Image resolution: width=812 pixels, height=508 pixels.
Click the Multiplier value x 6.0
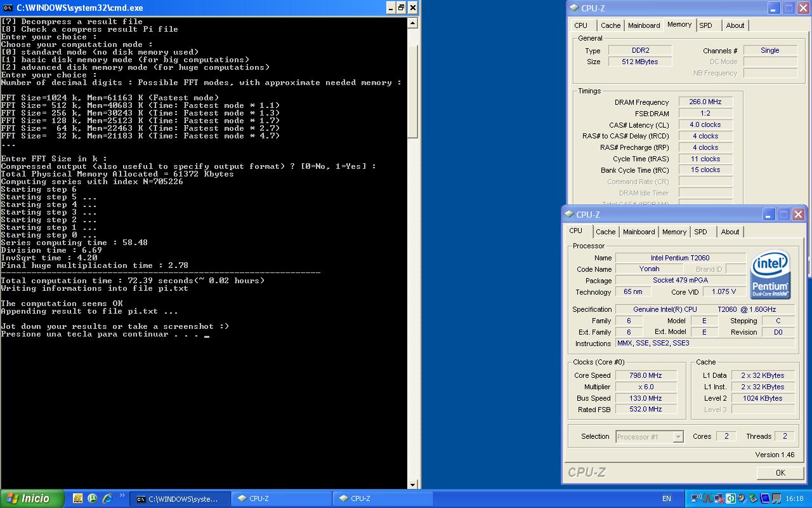click(646, 387)
